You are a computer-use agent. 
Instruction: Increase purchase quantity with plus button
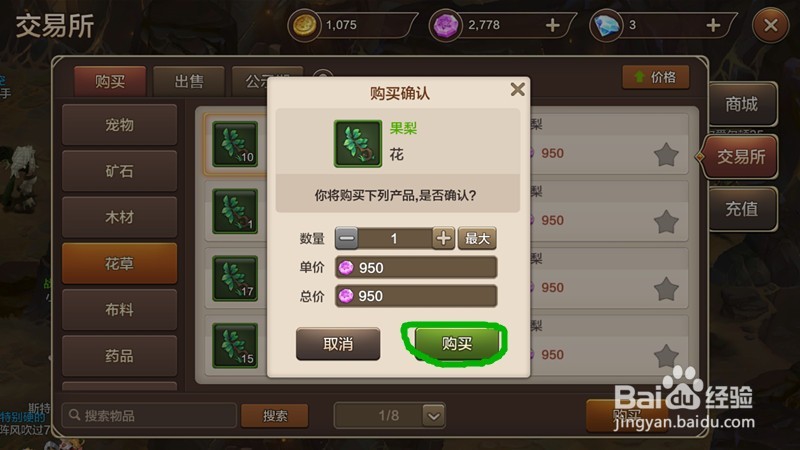pos(443,238)
